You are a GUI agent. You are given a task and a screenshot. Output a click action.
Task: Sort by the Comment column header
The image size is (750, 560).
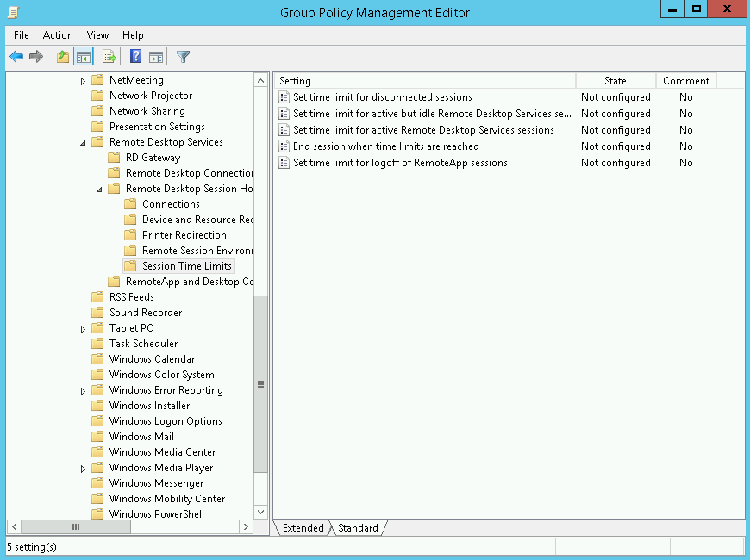(686, 81)
